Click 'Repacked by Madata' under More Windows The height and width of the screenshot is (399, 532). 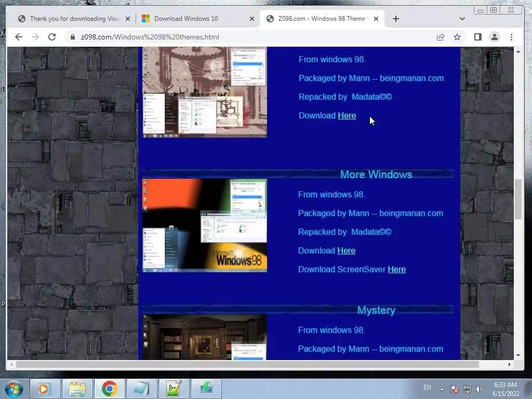pyautogui.click(x=345, y=232)
